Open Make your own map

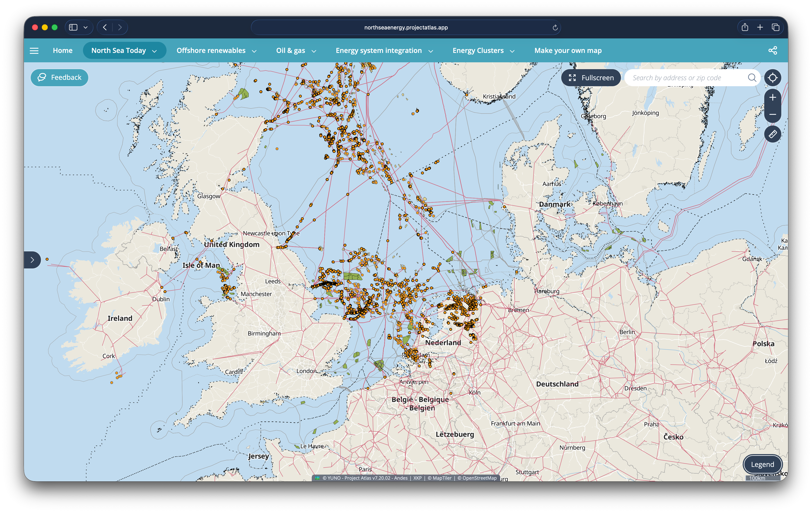pos(568,51)
